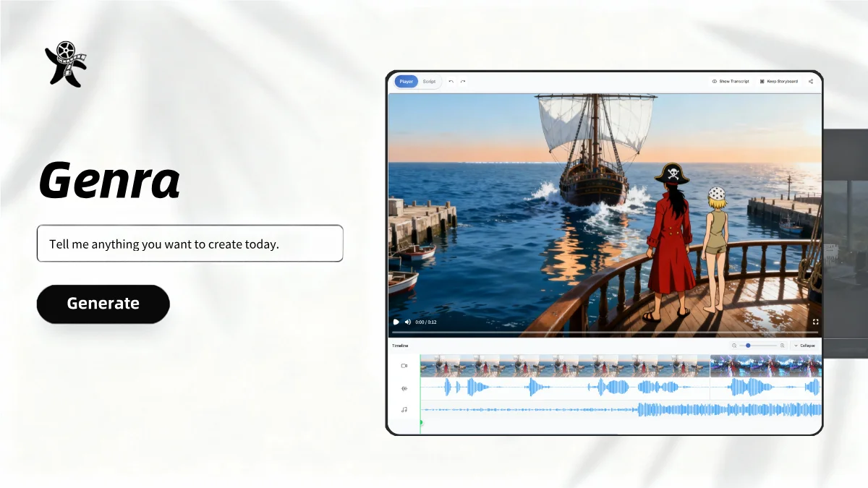868x488 pixels.
Task: Click the redo arrow icon
Action: tap(462, 82)
